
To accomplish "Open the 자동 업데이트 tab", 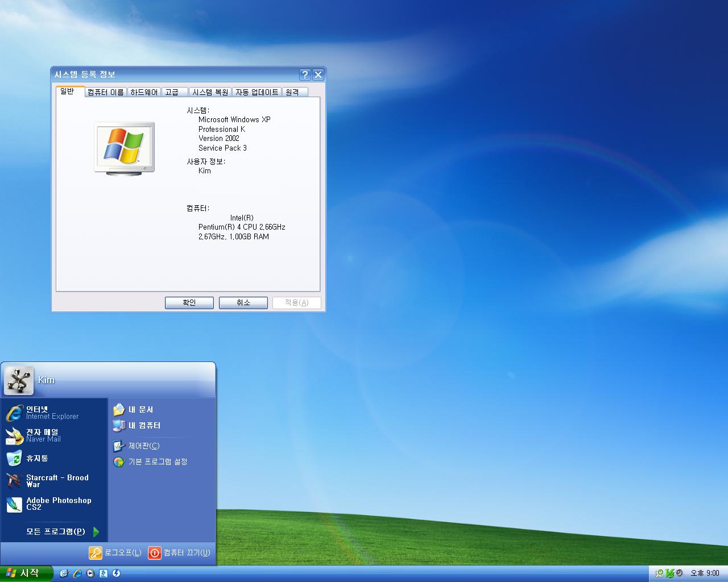I will coord(257,92).
